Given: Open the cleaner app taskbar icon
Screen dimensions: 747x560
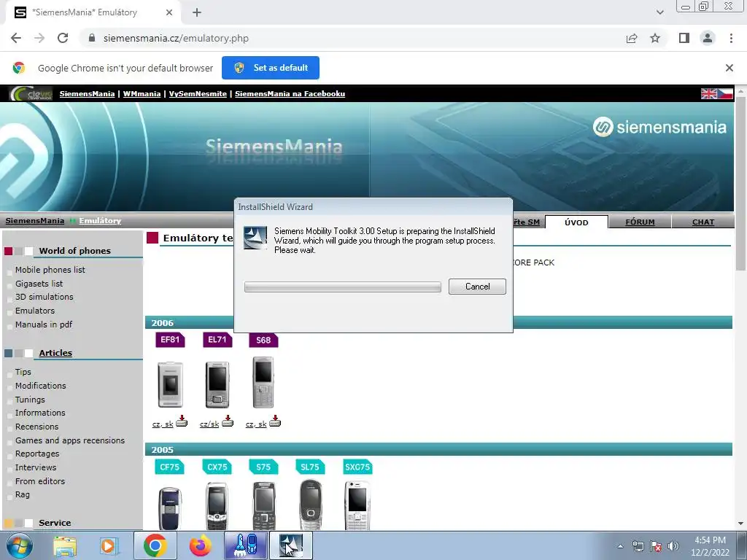Looking at the screenshot, I should [246, 545].
